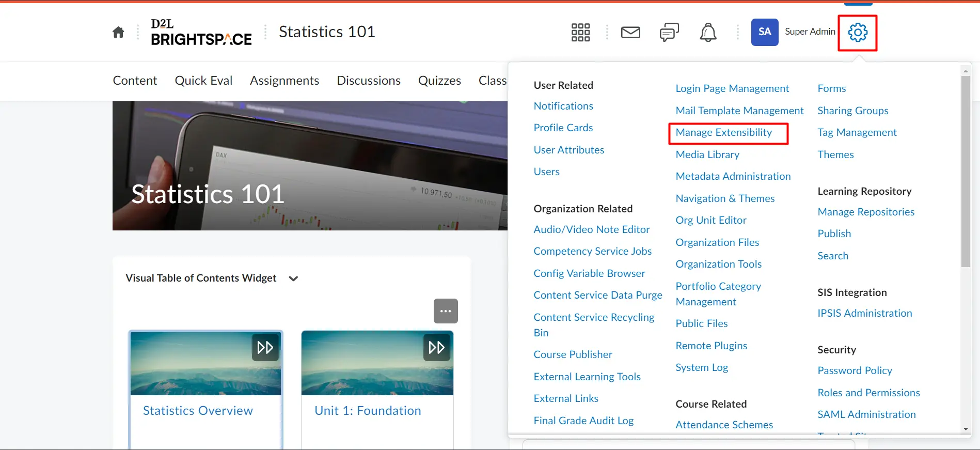Open Portfolio Category Management
Screen dimensions: 980x450
pos(718,294)
